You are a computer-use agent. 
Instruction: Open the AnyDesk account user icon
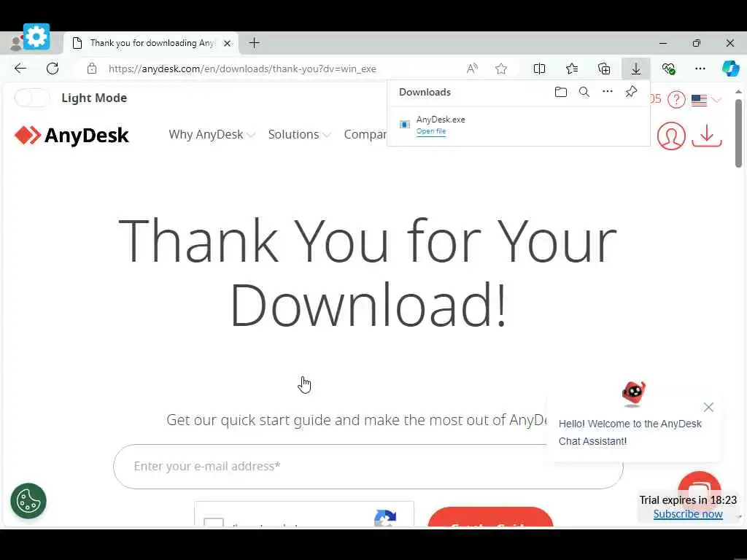pos(671,136)
